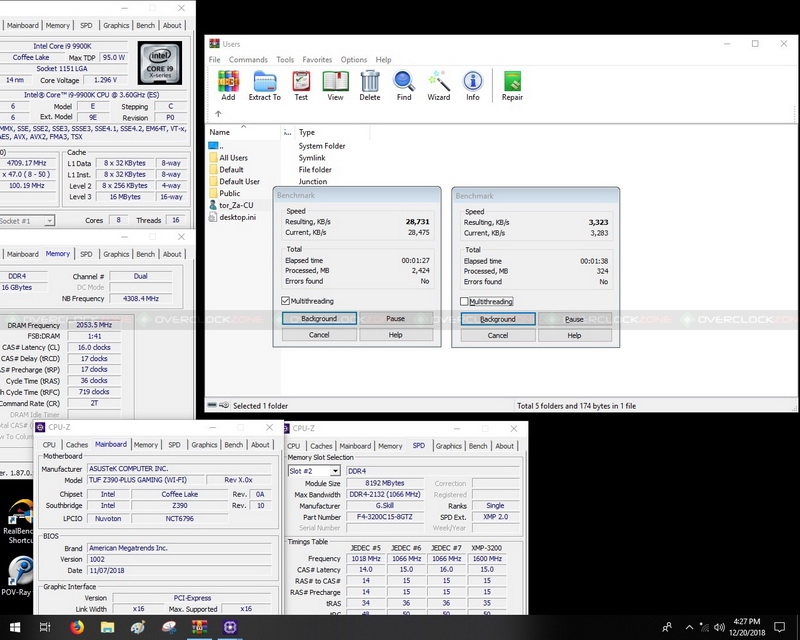800x640 pixels.
Task: Switch to CPU-Z taskbar icon
Action: (x=230, y=627)
